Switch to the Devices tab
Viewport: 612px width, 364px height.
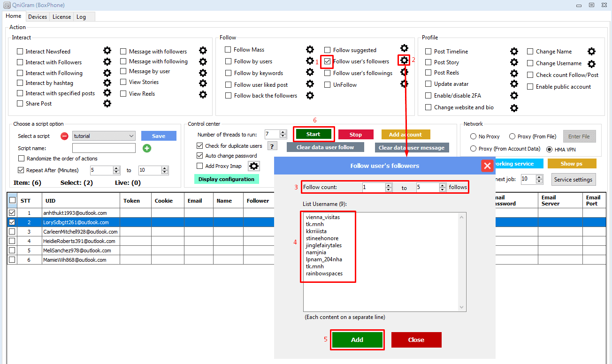point(38,17)
